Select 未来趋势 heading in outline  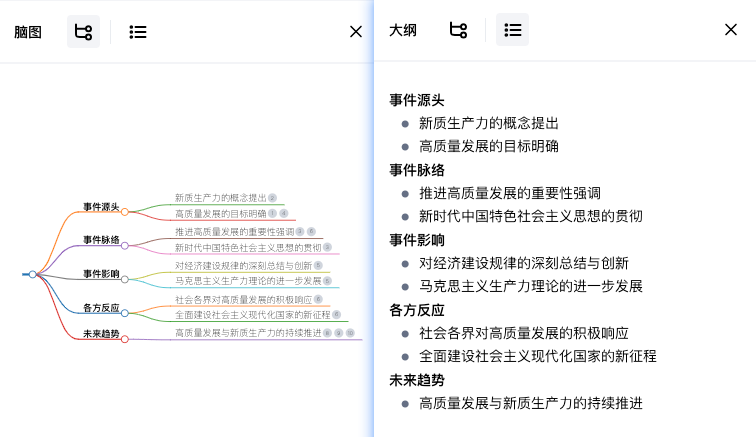pos(416,380)
